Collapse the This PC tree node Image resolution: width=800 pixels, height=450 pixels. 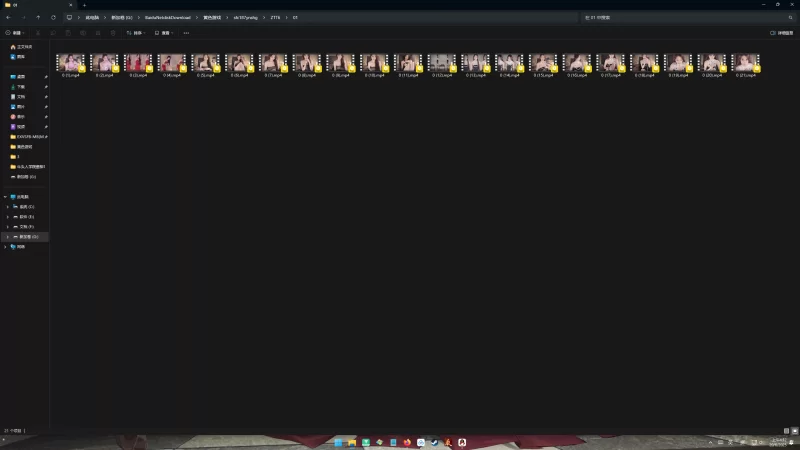(5, 197)
